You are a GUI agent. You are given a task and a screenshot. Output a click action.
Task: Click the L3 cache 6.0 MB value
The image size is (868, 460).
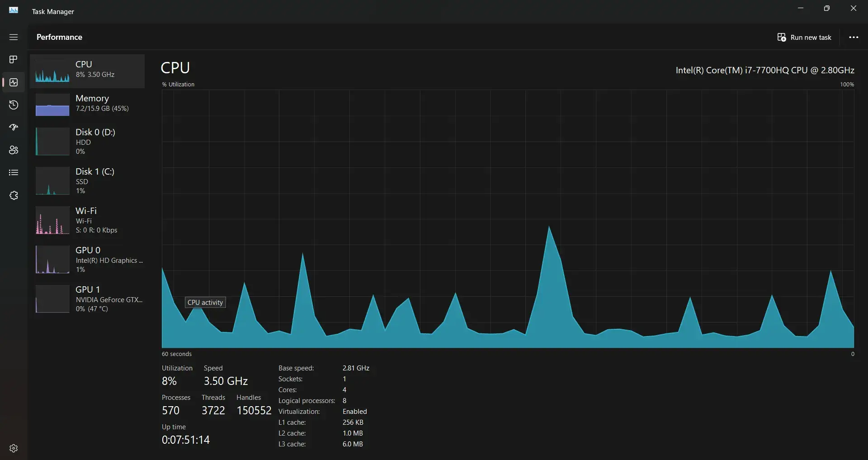[x=353, y=444]
